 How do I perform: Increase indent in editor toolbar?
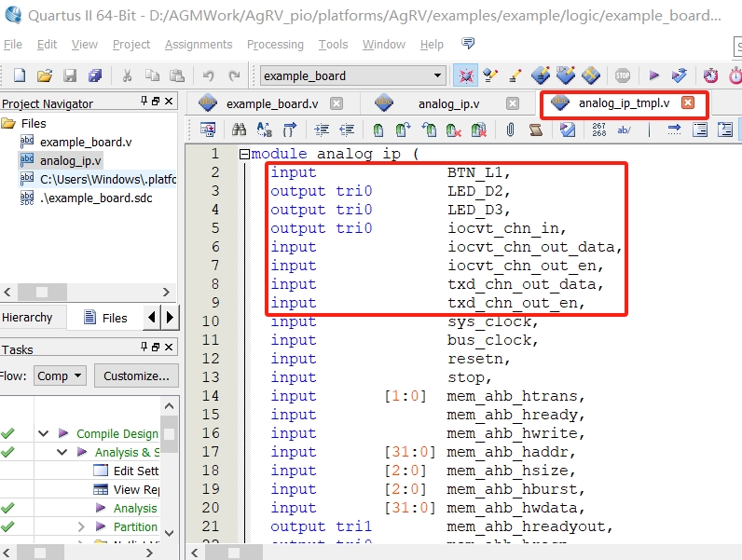[x=322, y=130]
